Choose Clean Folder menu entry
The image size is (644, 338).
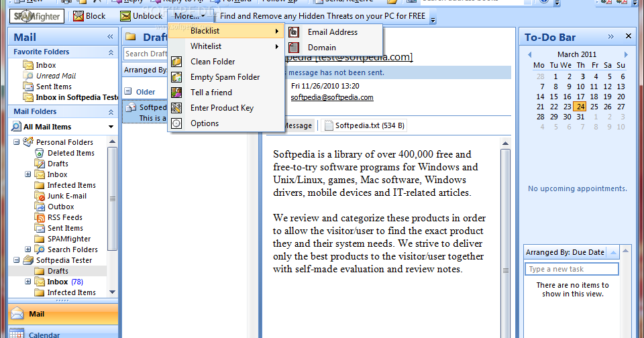[x=226, y=62]
